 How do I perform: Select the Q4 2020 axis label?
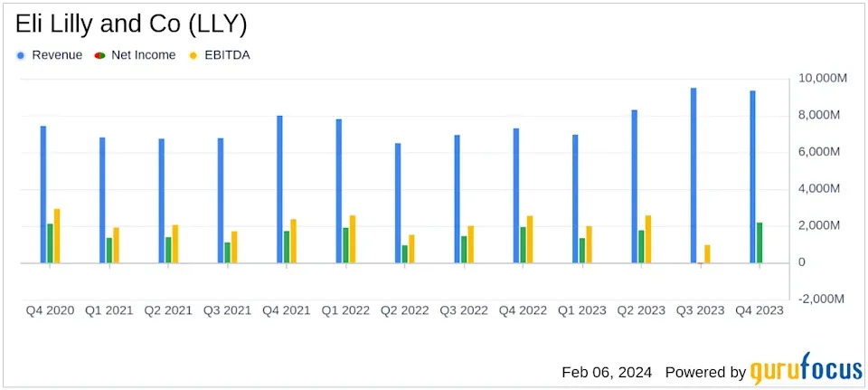coord(50,310)
